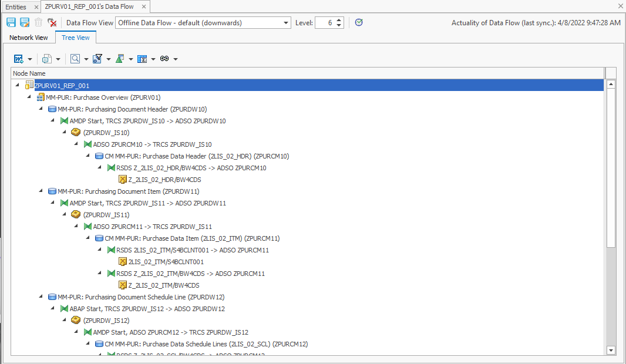The height and width of the screenshot is (364, 626).
Task: Save the current data flow
Action: (x=11, y=22)
